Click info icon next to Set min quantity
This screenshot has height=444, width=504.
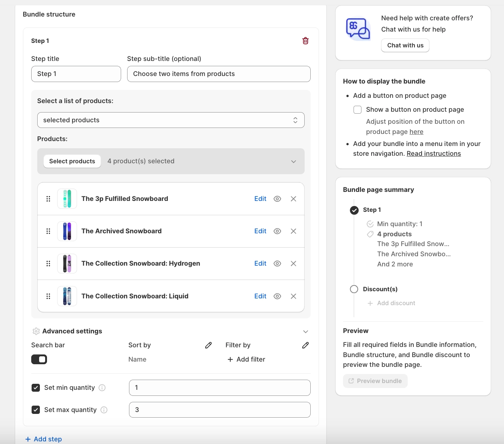click(x=102, y=388)
